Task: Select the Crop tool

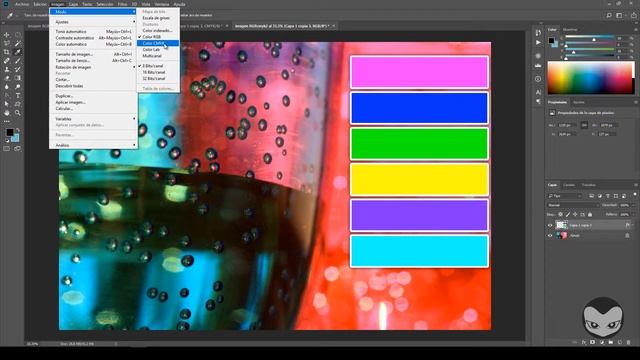Action: tap(7, 52)
